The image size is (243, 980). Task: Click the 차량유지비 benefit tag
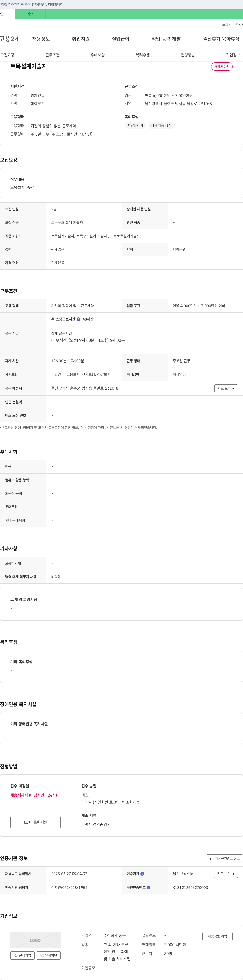(x=135, y=125)
